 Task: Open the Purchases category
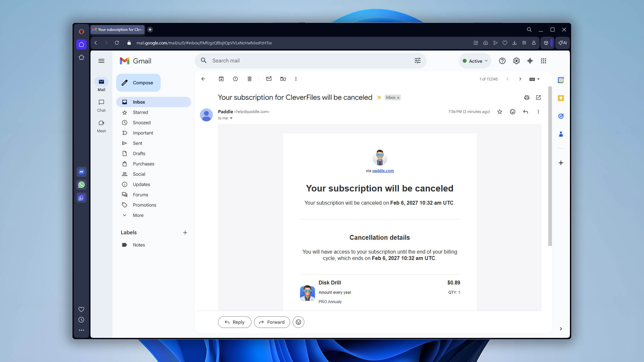154,164
